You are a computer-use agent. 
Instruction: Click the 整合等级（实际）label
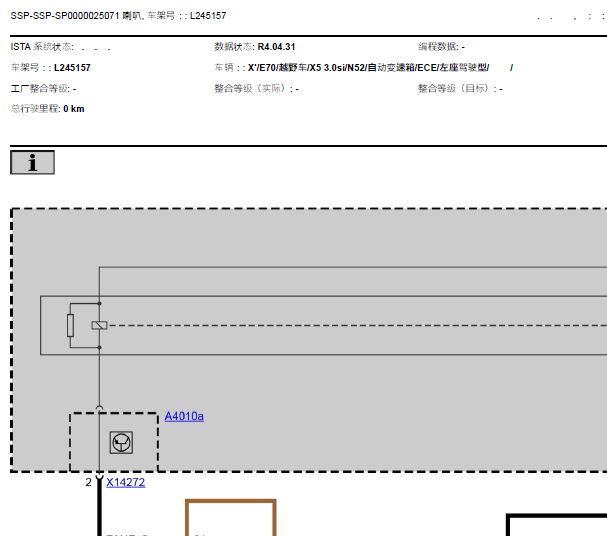click(254, 89)
